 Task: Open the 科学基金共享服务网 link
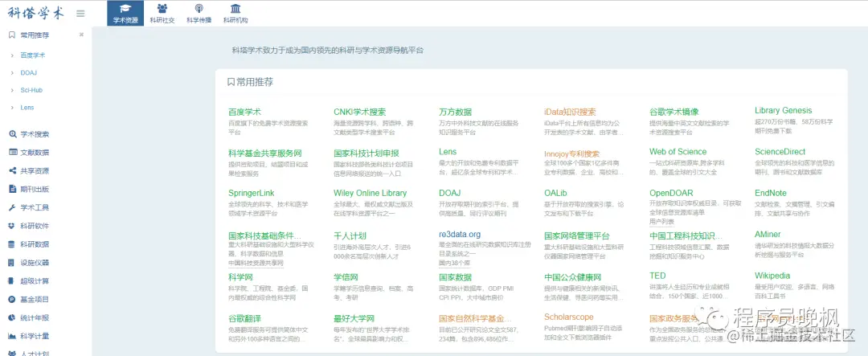point(264,153)
